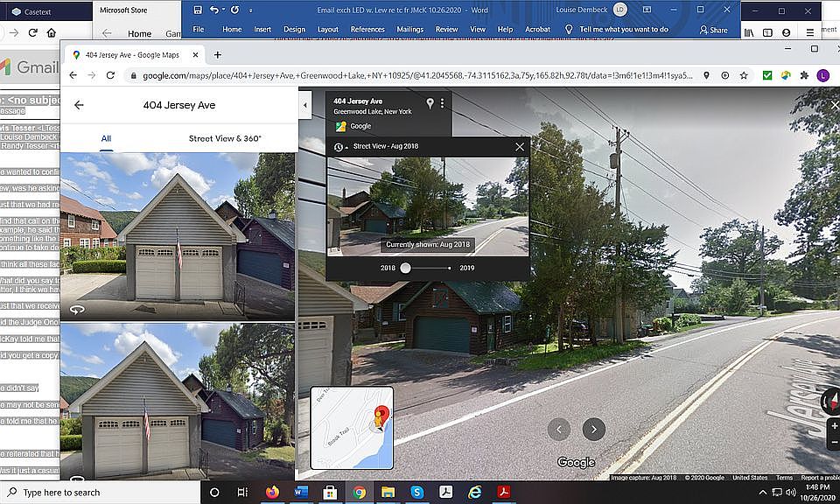Open the first garage photo thumbnail
Viewport: 840px width, 504px height.
[178, 236]
